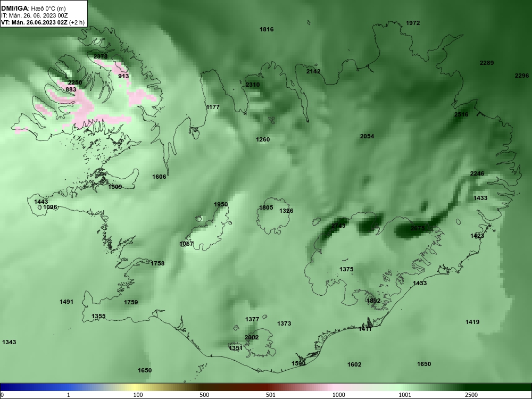
Task: Click the 1326 height value
Action: point(286,211)
